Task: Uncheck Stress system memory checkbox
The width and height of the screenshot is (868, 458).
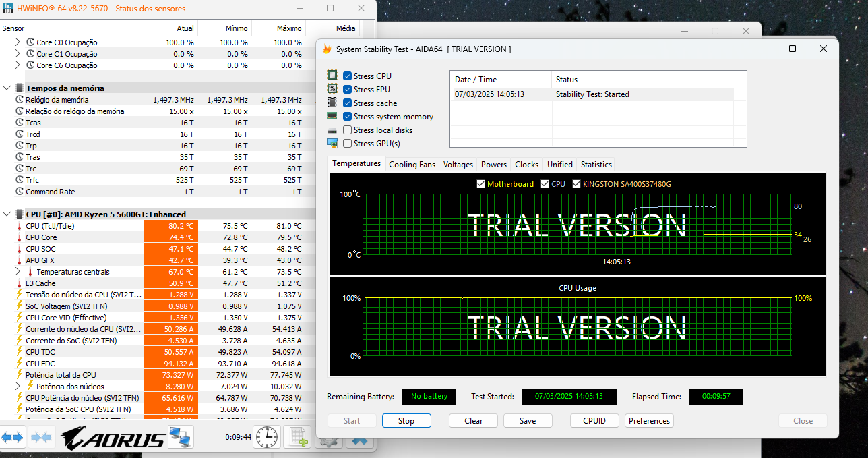Action: (x=347, y=117)
